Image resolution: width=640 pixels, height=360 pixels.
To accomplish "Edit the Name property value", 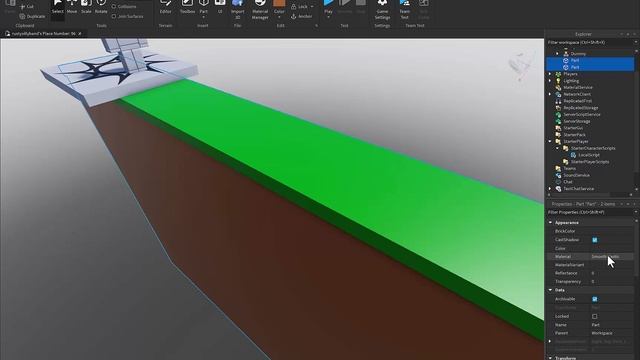I will [x=611, y=325].
